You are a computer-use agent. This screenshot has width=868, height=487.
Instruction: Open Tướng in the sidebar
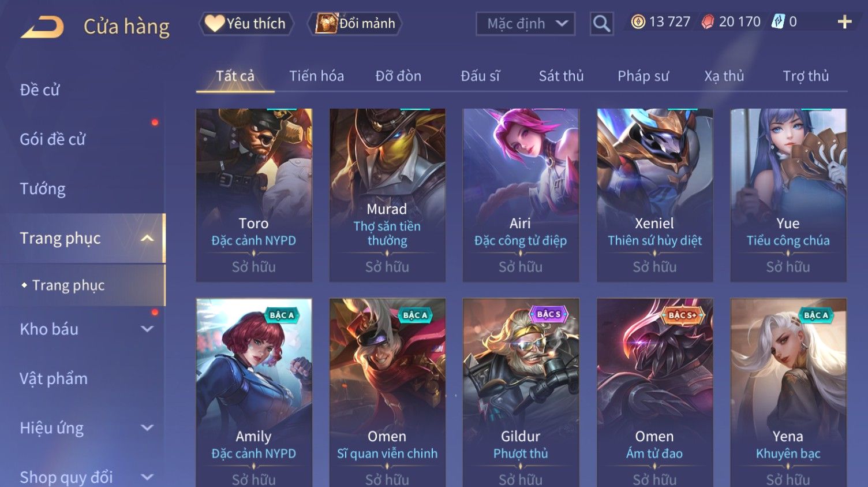click(x=43, y=189)
